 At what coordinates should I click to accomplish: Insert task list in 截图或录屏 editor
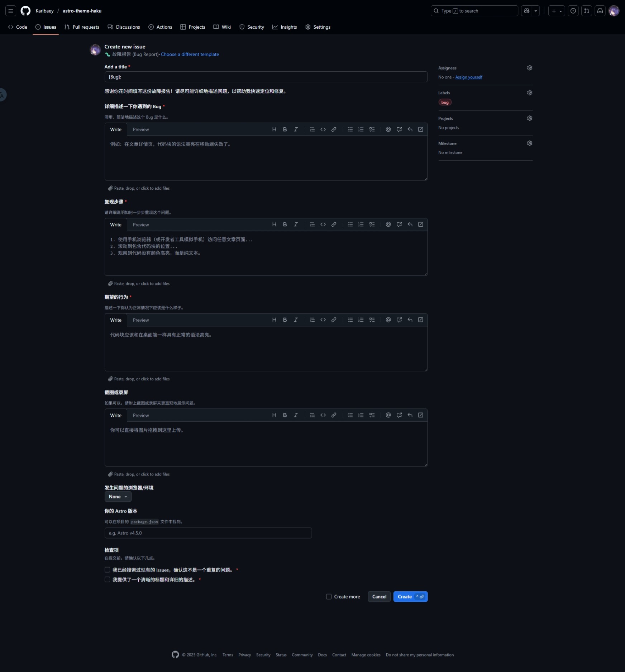(372, 415)
